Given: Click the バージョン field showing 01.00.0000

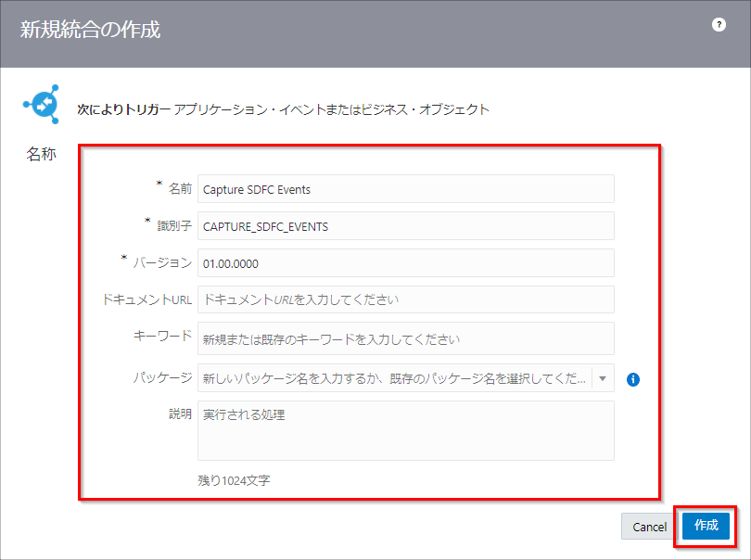Looking at the screenshot, I should tap(405, 263).
